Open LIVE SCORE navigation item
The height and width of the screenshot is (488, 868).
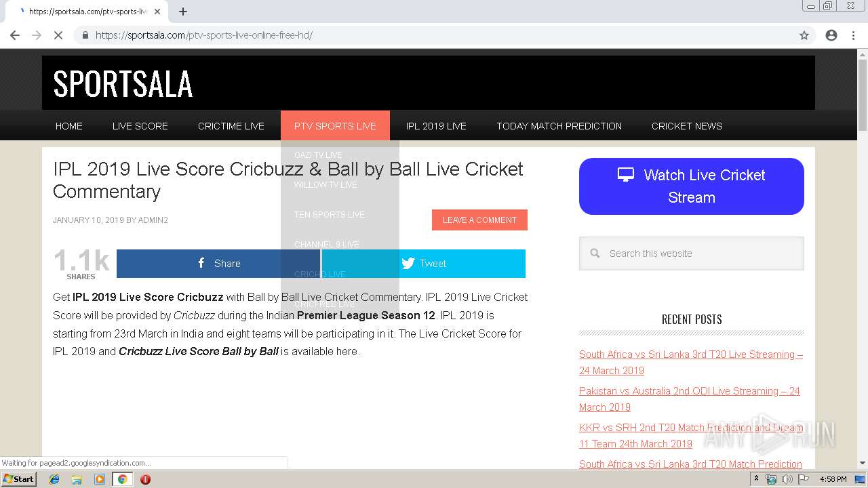click(140, 126)
